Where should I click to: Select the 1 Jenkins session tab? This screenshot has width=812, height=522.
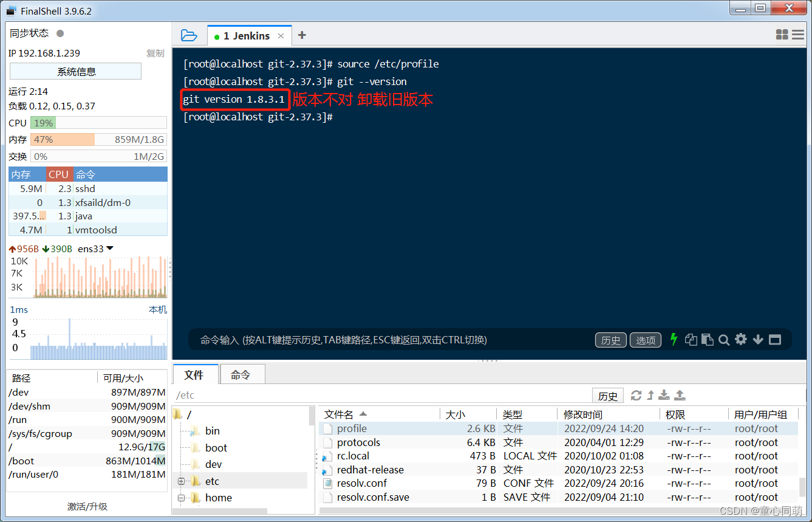[249, 36]
